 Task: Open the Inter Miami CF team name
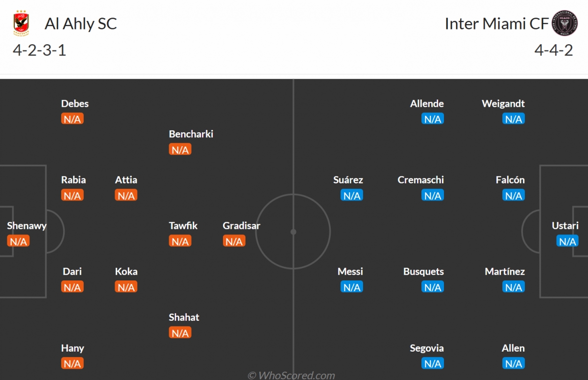click(x=496, y=24)
